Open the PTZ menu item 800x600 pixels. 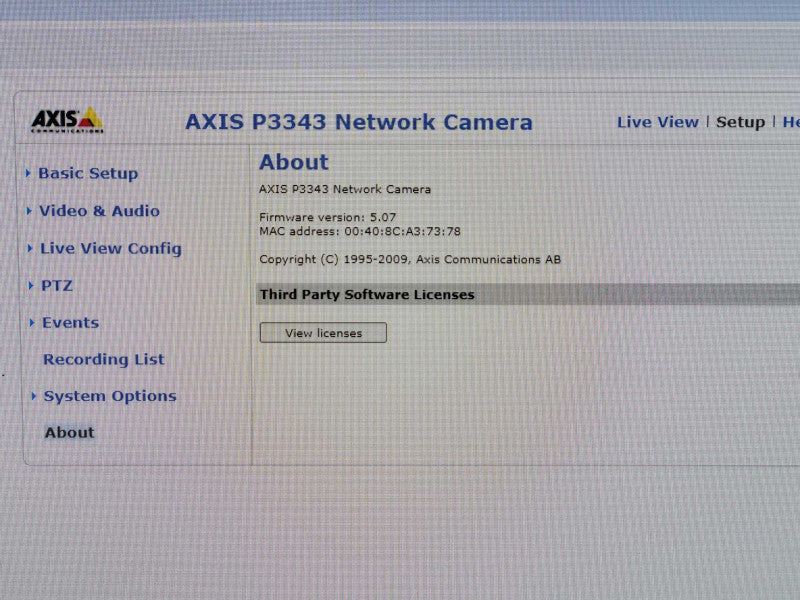57,286
